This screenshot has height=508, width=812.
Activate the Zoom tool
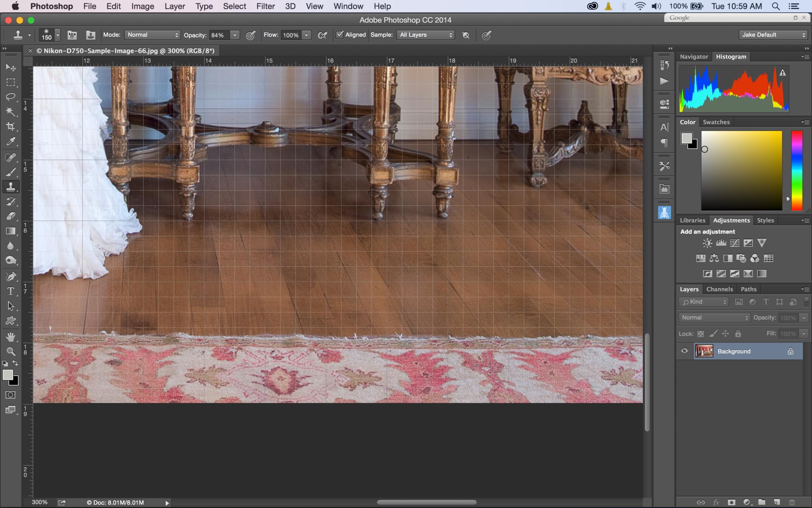(x=10, y=351)
